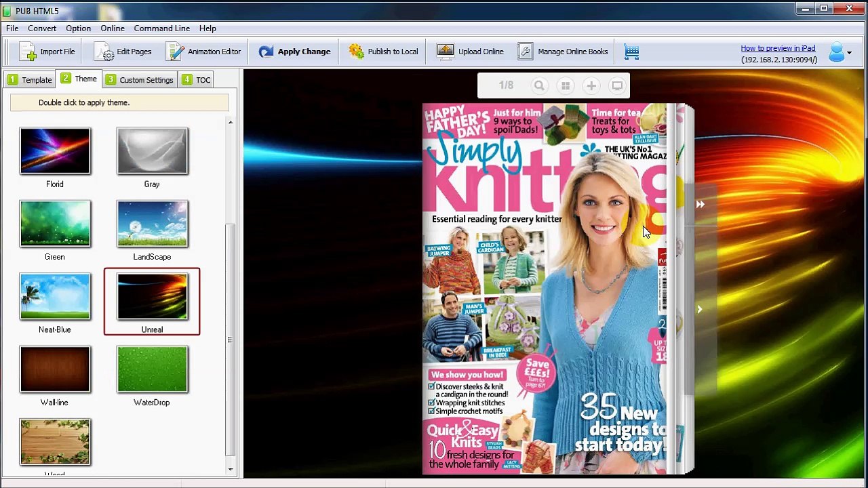Click theme list scrollbar up arrow
Viewport: 868px width, 488px height.
click(231, 123)
